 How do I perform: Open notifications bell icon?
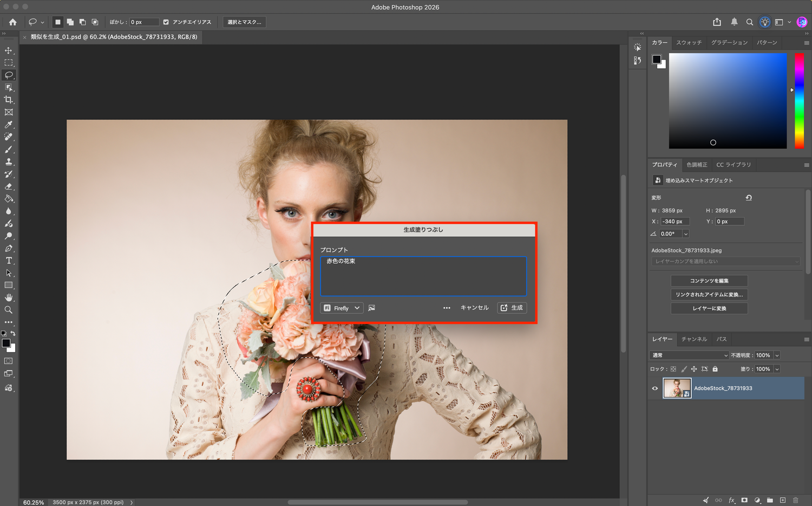(x=734, y=22)
